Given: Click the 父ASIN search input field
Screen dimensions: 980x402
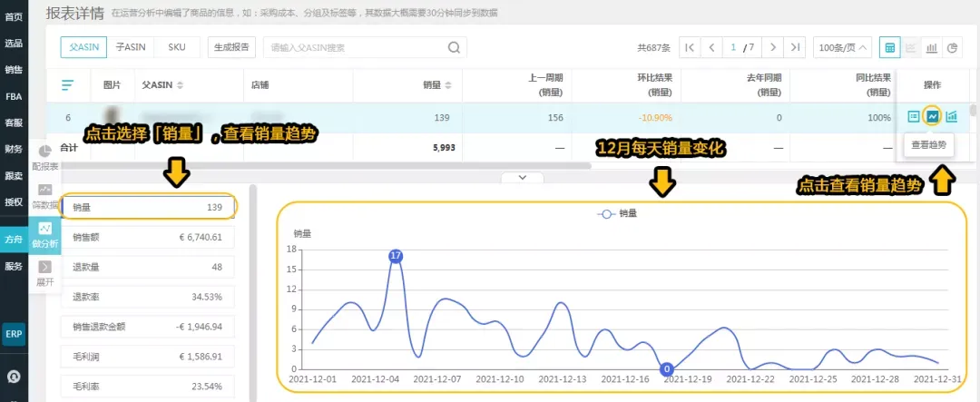Looking at the screenshot, I should pos(357,47).
